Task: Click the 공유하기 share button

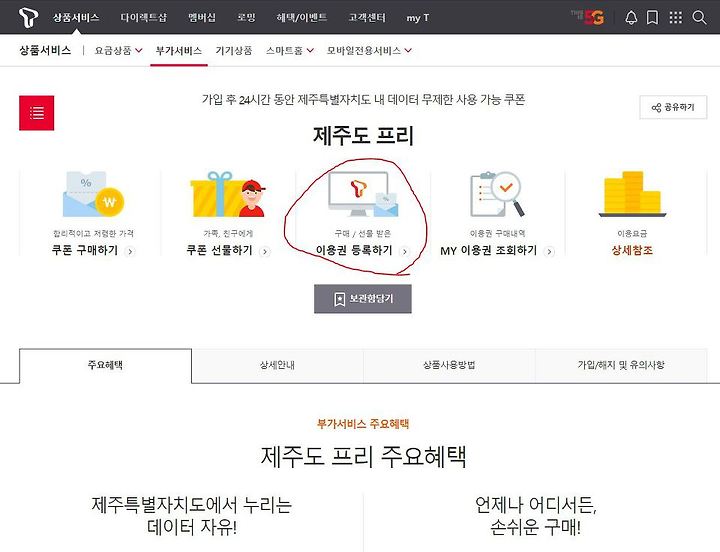Action: point(673,107)
